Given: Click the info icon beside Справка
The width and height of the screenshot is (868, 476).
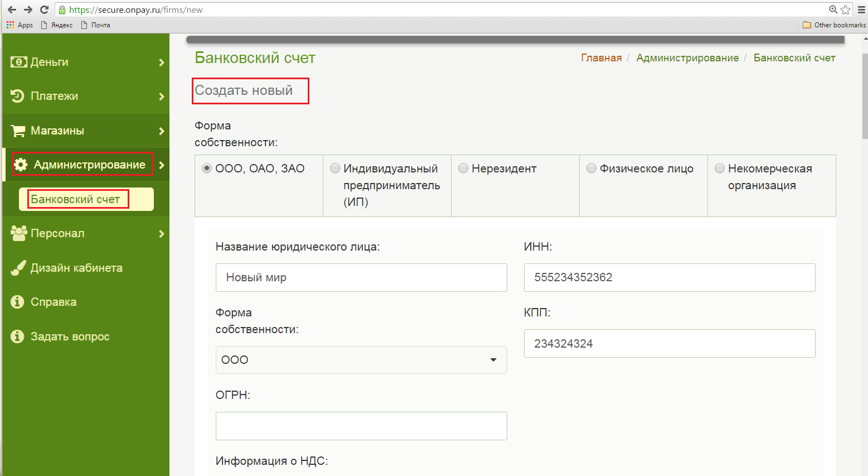Looking at the screenshot, I should 17,302.
